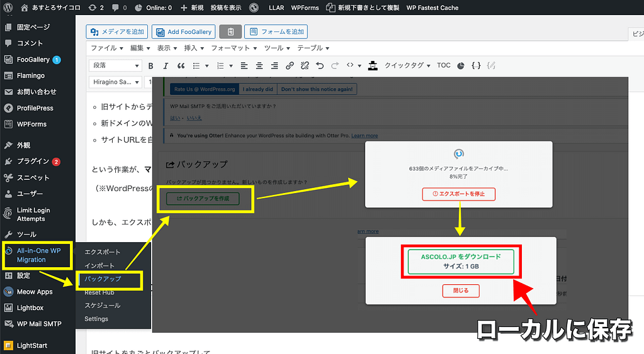Click the clipboard button beside Add FooGallery
The width and height of the screenshot is (644, 354).
[230, 31]
